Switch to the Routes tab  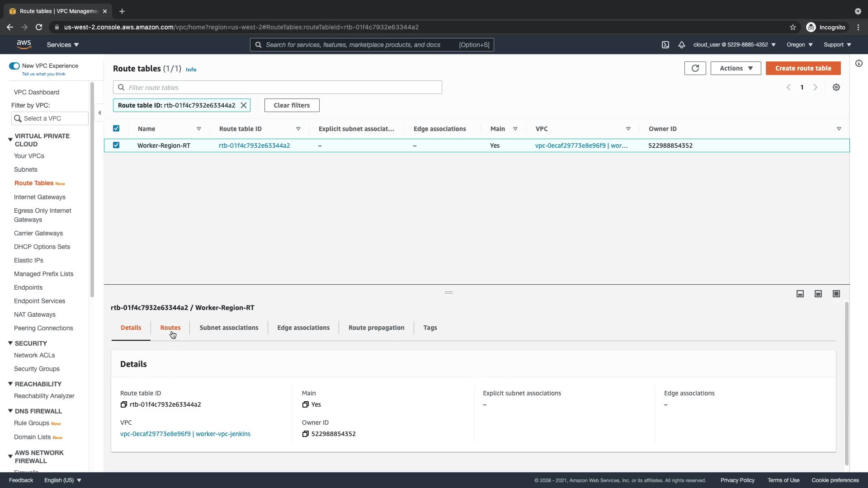pyautogui.click(x=170, y=328)
